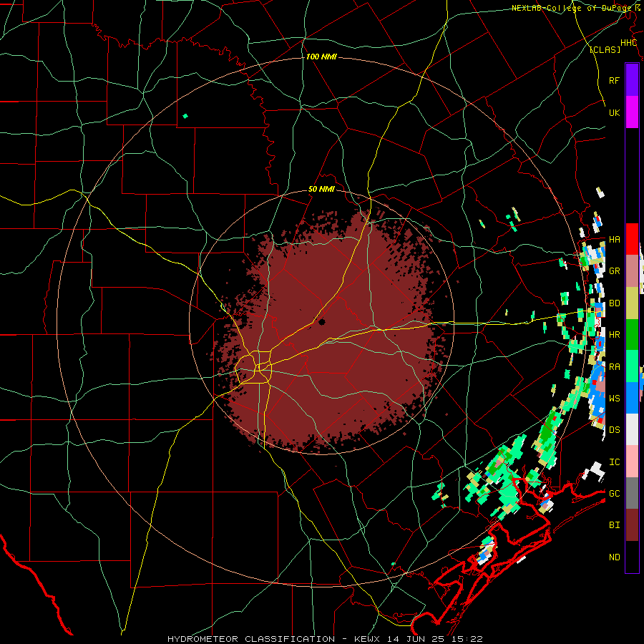The image size is (644, 644).
Task: Click the red HA hail color swatch
Action: (x=632, y=239)
